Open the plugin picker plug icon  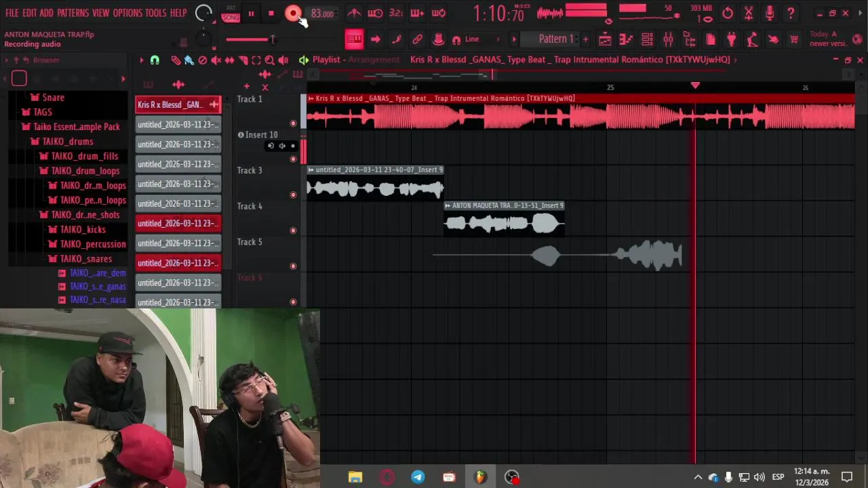click(731, 39)
